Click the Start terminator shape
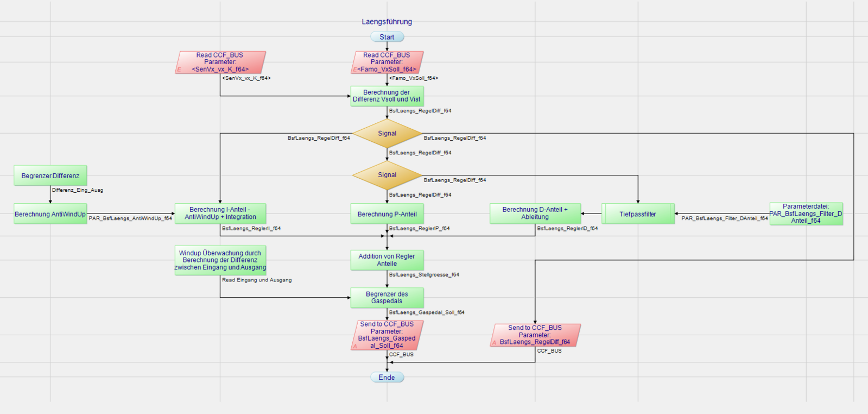This screenshot has height=414, width=868. click(x=387, y=37)
